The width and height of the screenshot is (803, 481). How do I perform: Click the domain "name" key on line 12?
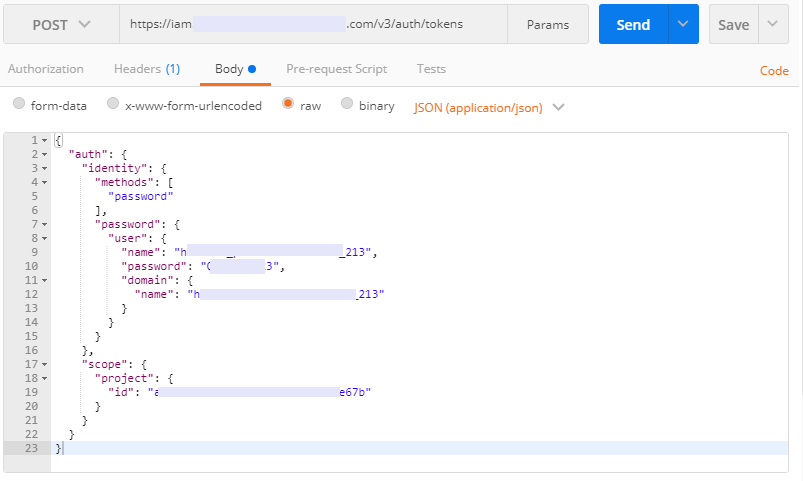[154, 294]
